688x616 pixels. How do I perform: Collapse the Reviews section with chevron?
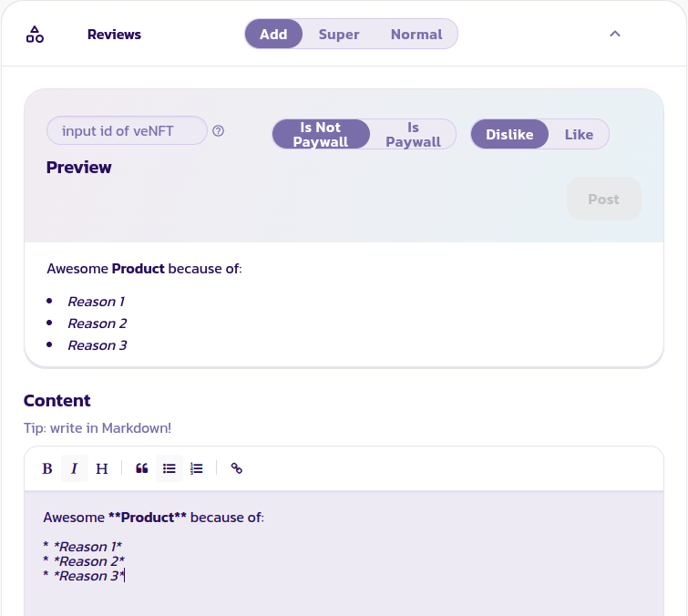tap(615, 35)
